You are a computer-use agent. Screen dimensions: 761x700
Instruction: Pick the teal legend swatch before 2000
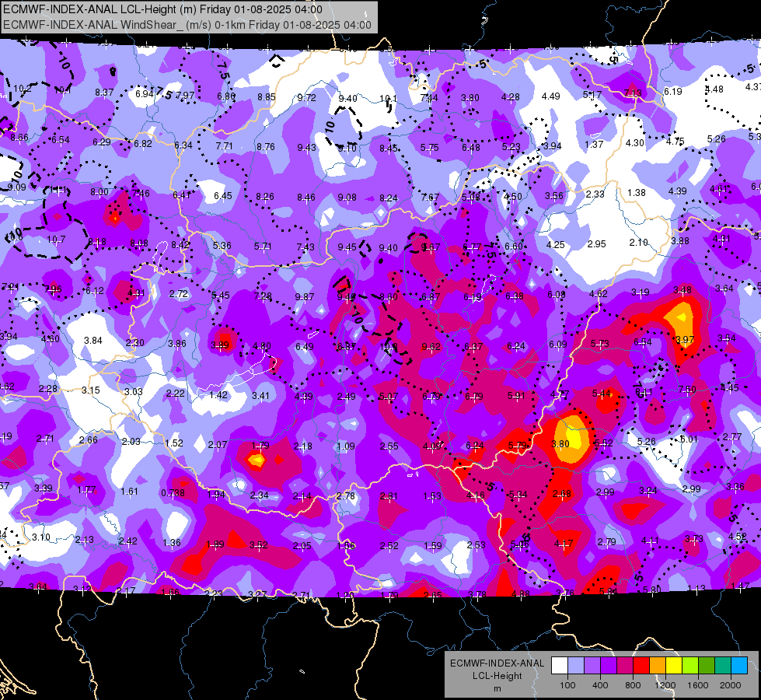click(x=723, y=666)
